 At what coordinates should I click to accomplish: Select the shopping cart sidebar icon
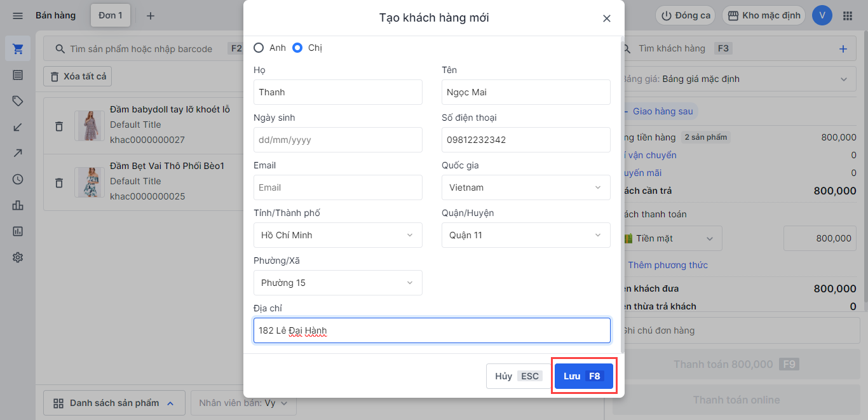(18, 49)
